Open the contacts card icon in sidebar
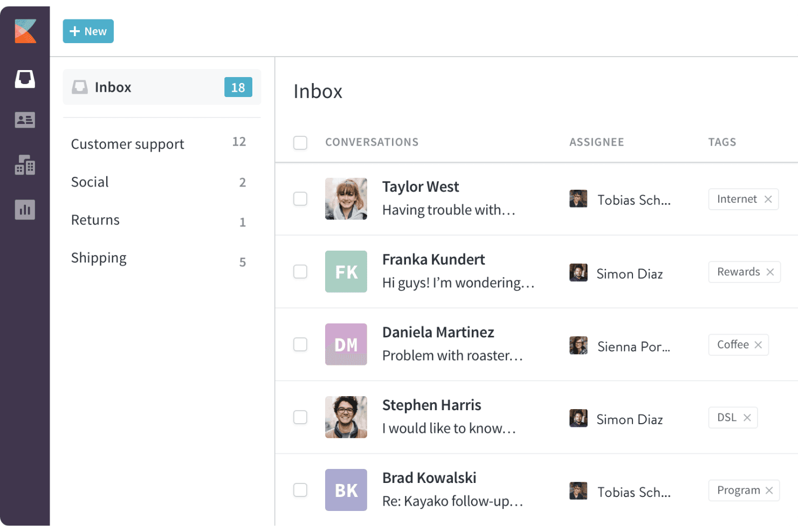Image resolution: width=798 pixels, height=532 pixels. click(25, 120)
